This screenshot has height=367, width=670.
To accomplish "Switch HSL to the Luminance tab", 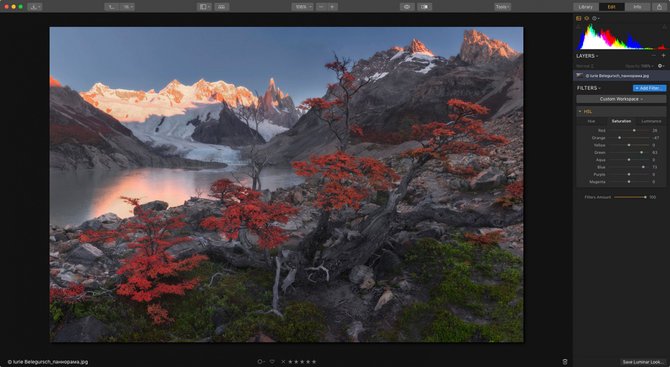I will tap(651, 121).
